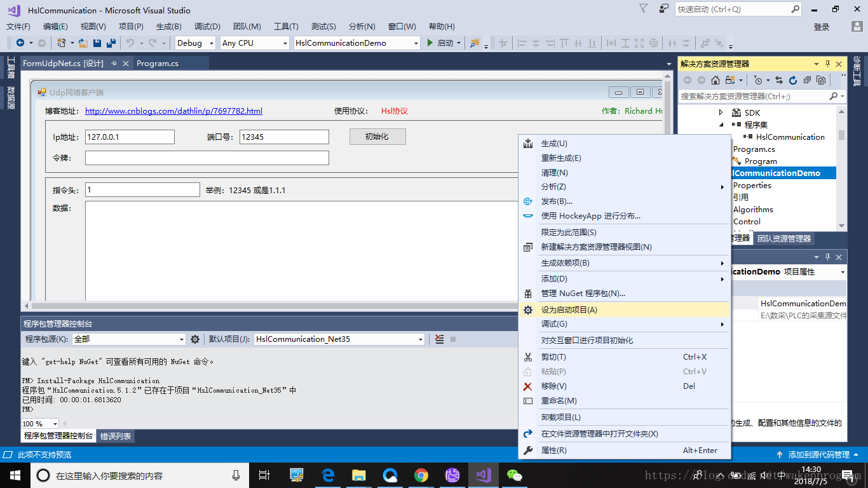Choose 设为启动项目(A) in context menu
Screen dimensions: 868x488
point(624,309)
